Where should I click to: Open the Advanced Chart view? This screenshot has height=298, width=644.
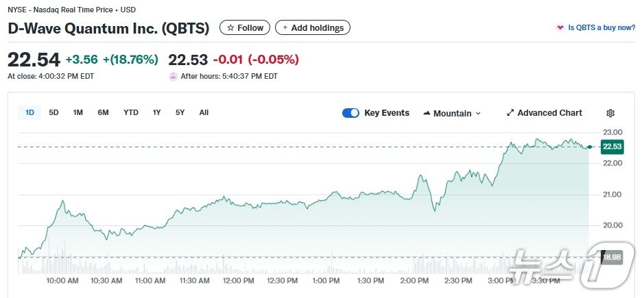pos(549,113)
